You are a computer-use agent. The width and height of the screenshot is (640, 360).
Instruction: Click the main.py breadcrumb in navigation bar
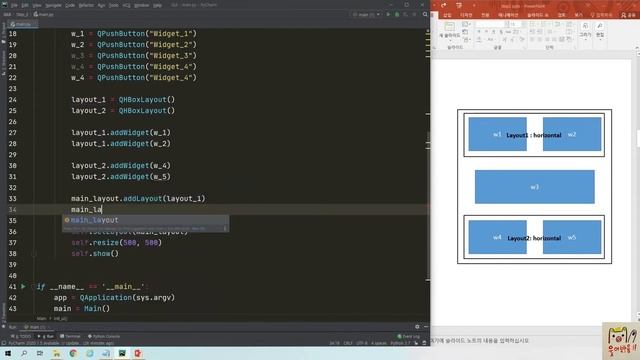(x=44, y=14)
